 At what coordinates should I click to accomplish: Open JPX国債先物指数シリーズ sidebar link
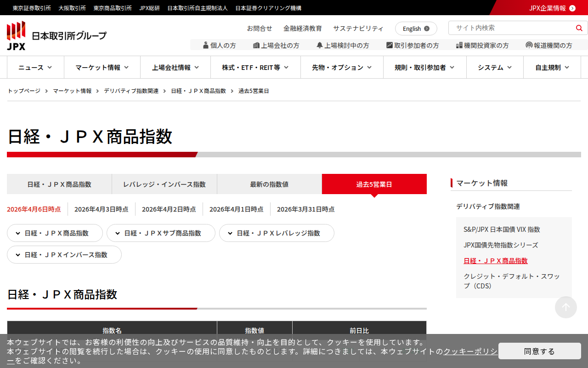pos(501,245)
